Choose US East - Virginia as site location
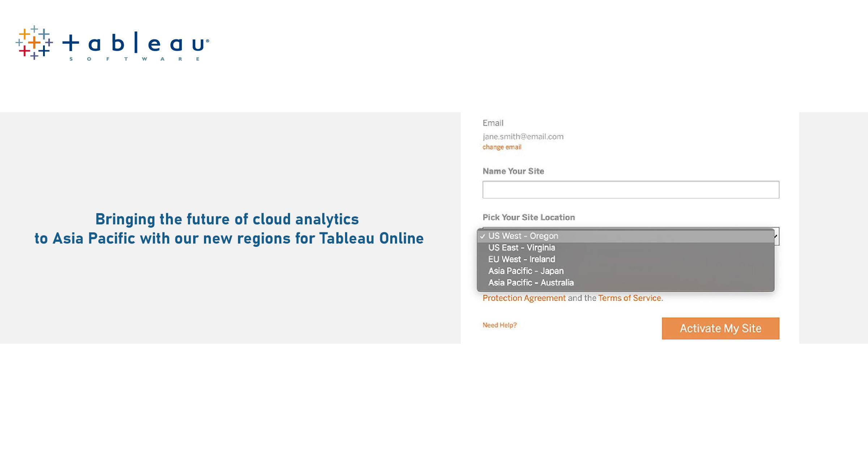This screenshot has width=868, height=456. pos(521,248)
